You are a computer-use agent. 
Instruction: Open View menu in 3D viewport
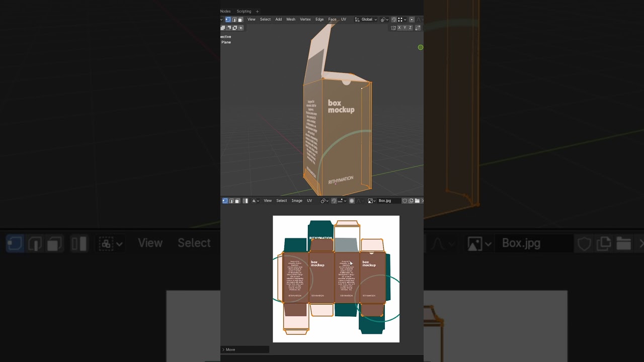coord(252,20)
